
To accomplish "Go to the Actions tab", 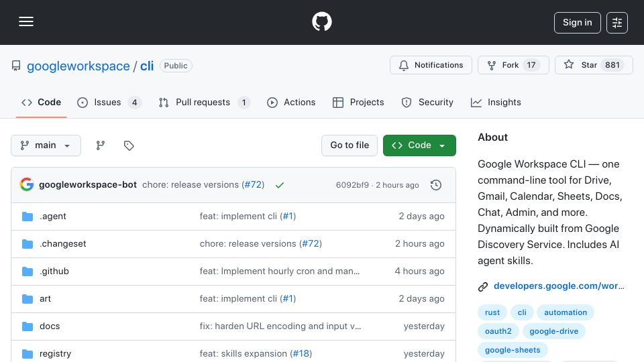I will pyautogui.click(x=291, y=102).
